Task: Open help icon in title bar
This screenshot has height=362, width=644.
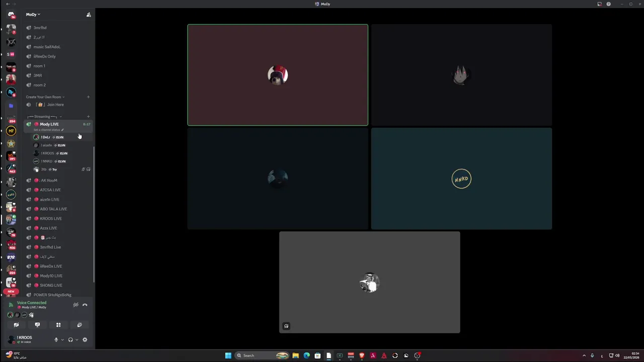Action: [x=608, y=4]
